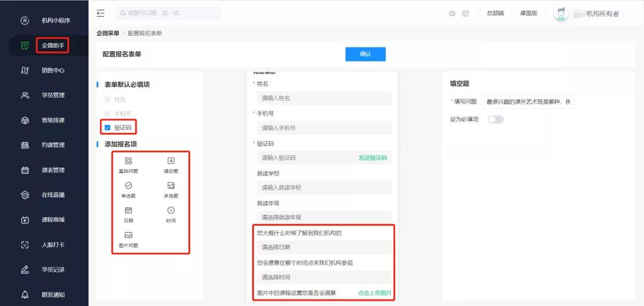
Task: Collapse the sidebar with the menu icon
Action: pos(101,13)
